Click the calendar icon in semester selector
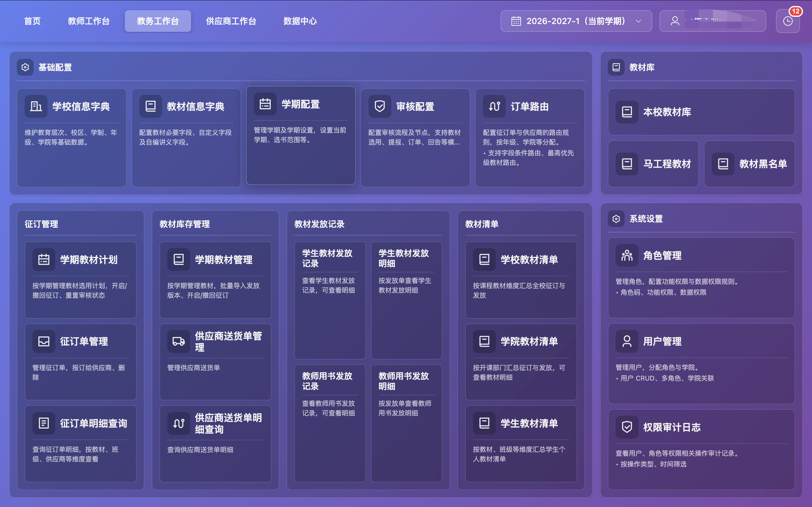This screenshot has height=507, width=812. click(x=516, y=21)
